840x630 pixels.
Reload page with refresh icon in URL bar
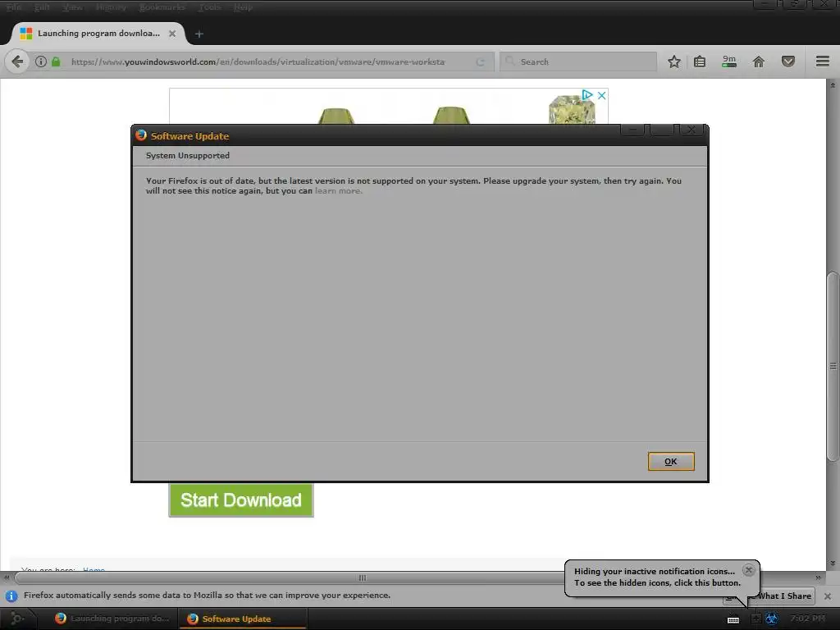480,62
